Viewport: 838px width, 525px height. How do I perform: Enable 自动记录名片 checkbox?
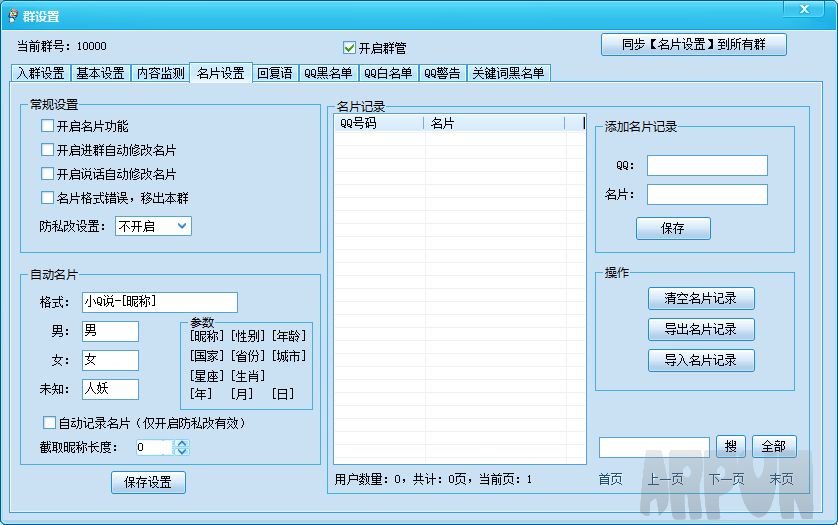(x=49, y=423)
